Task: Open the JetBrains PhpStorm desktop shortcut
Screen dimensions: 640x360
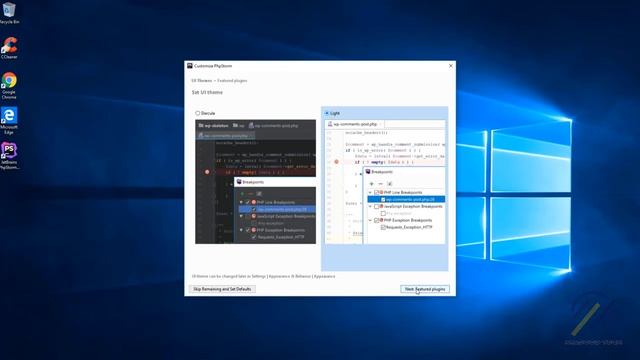Action: 9,156
